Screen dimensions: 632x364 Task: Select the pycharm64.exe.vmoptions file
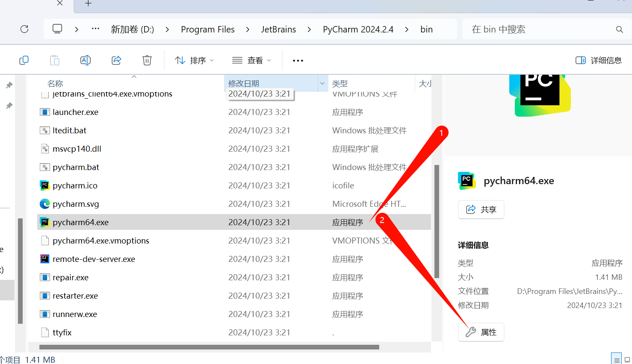pyautogui.click(x=101, y=241)
